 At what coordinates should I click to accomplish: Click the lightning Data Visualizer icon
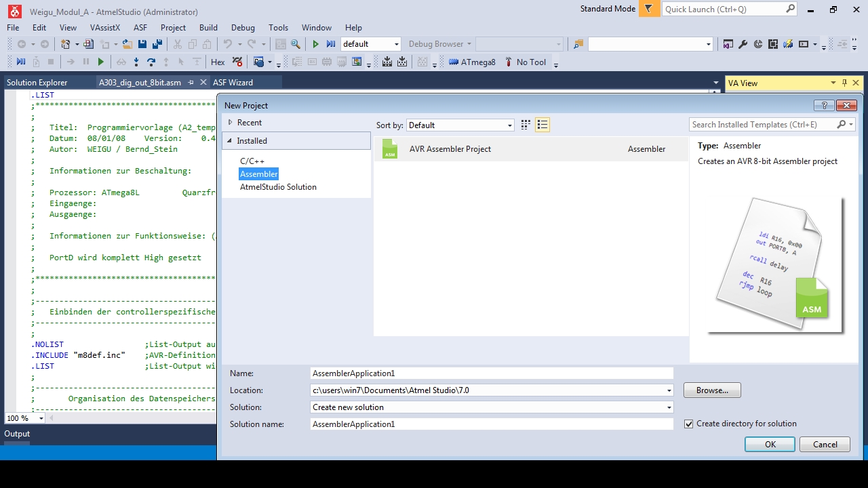[788, 44]
